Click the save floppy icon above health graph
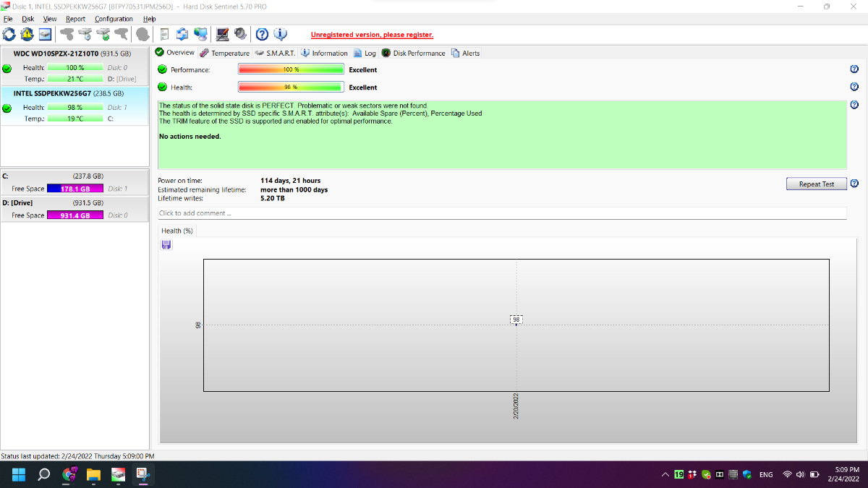The image size is (868, 488). point(166,245)
